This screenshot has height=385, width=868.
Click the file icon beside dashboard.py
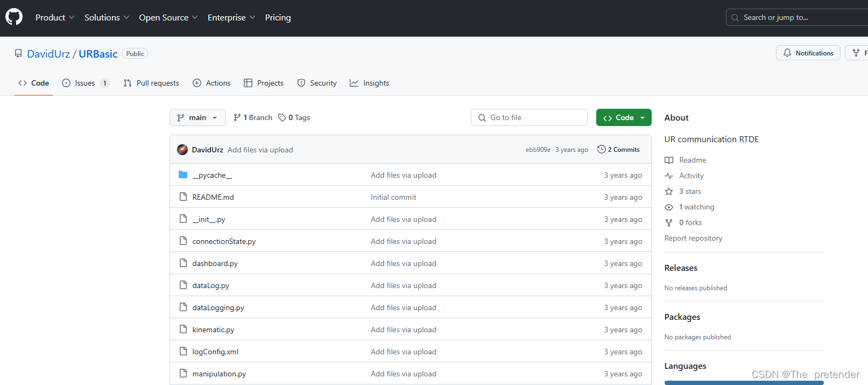click(x=183, y=263)
